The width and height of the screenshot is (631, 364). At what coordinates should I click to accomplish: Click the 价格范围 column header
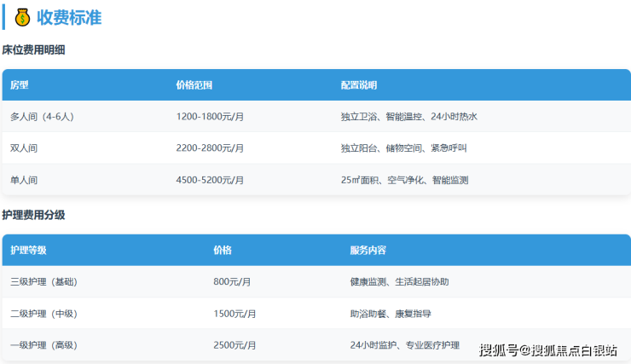194,85
